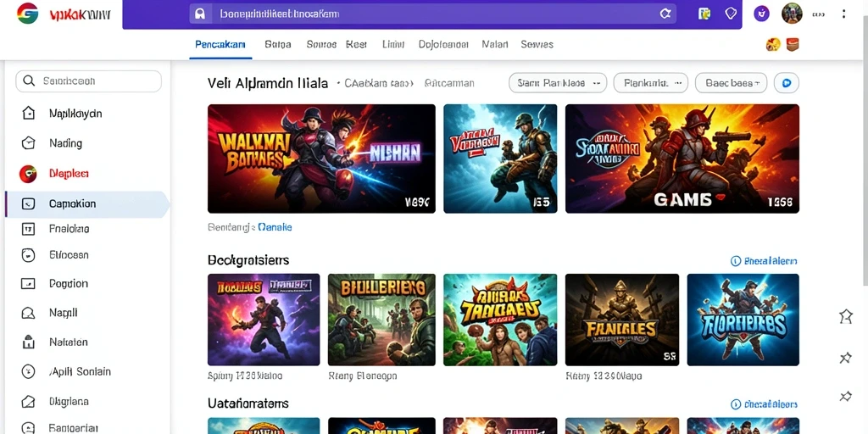Click the icon beside Naitaien
This screenshot has width=868, height=434.
click(28, 342)
